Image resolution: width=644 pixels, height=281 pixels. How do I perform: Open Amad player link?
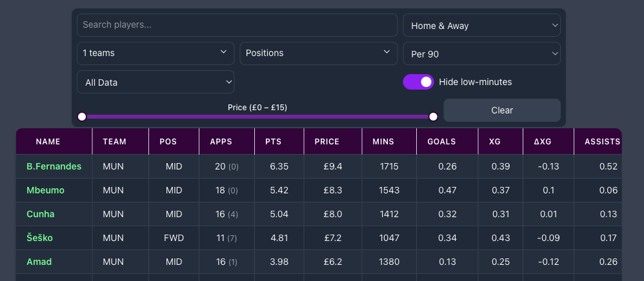click(39, 262)
